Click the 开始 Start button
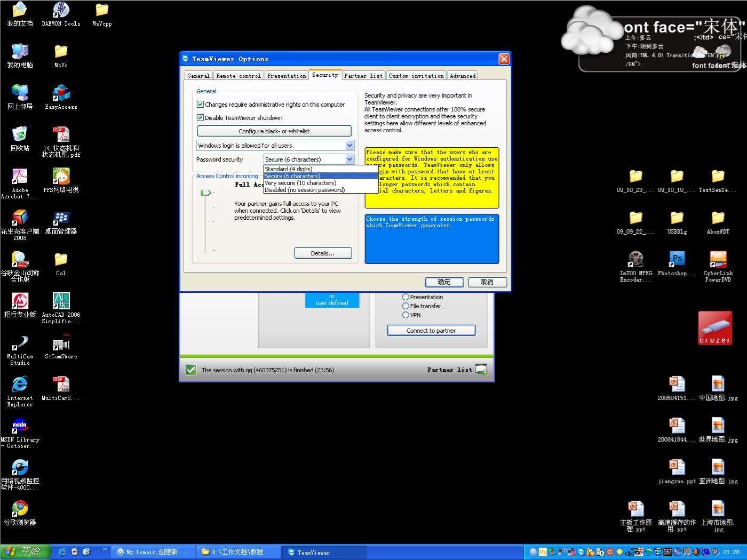 tap(25, 551)
